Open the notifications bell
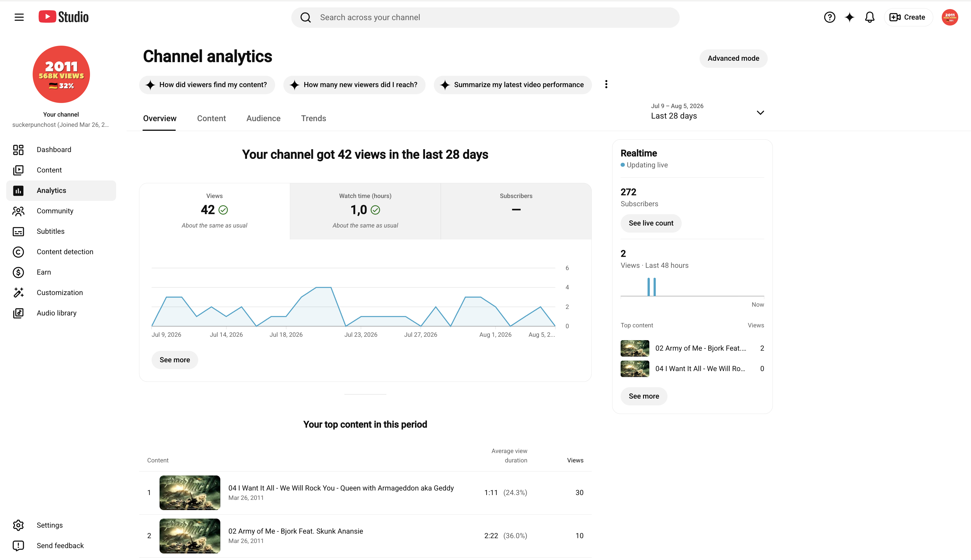Viewport: 971px width, 560px height. [x=869, y=17]
